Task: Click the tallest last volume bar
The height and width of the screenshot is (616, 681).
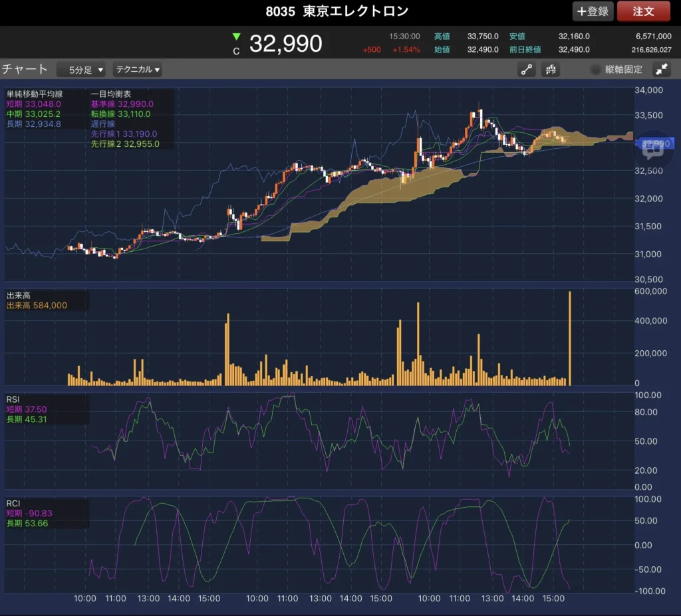Action: tap(570, 339)
